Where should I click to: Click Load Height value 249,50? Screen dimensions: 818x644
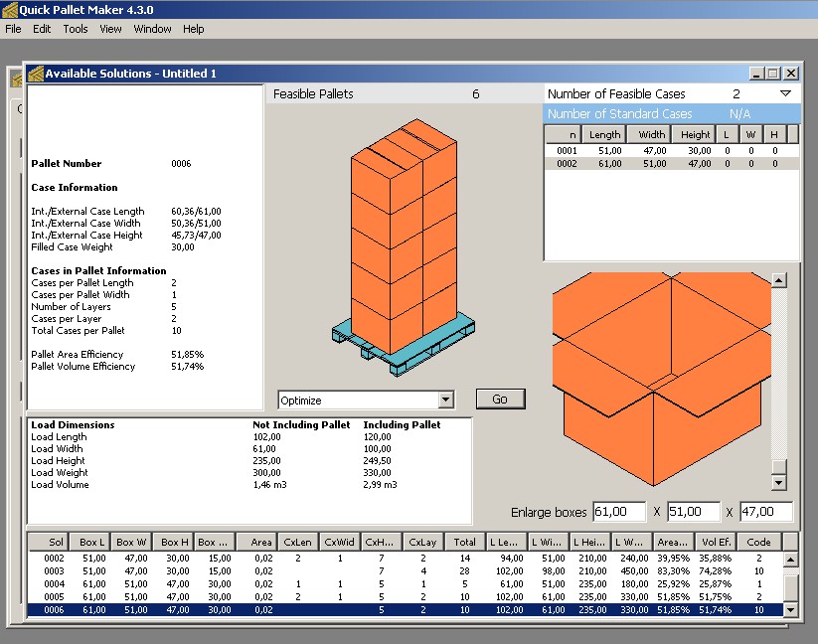point(377,460)
